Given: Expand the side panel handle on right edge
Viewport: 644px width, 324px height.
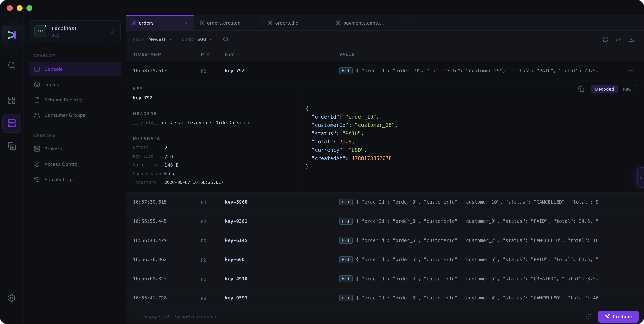Looking at the screenshot, I should (641, 177).
